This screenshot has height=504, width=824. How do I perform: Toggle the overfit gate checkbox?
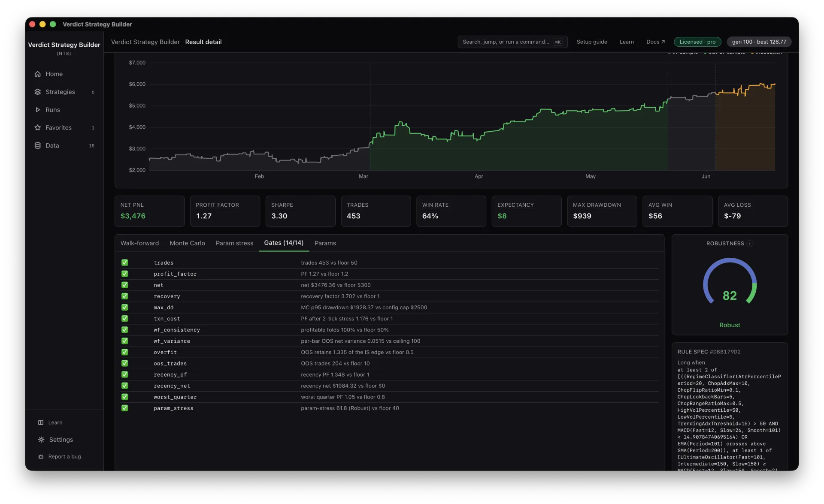click(125, 352)
